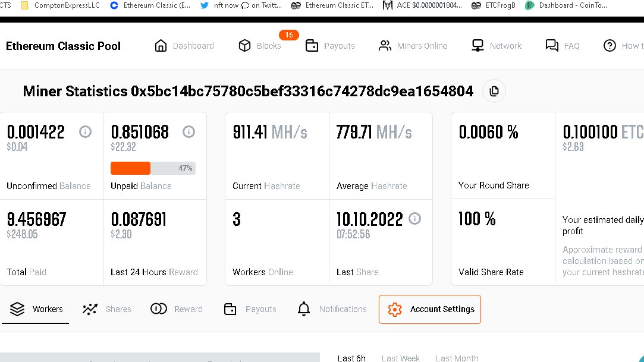The image size is (644, 362).
Task: Open the ACE price bookmark
Action: [422, 5]
